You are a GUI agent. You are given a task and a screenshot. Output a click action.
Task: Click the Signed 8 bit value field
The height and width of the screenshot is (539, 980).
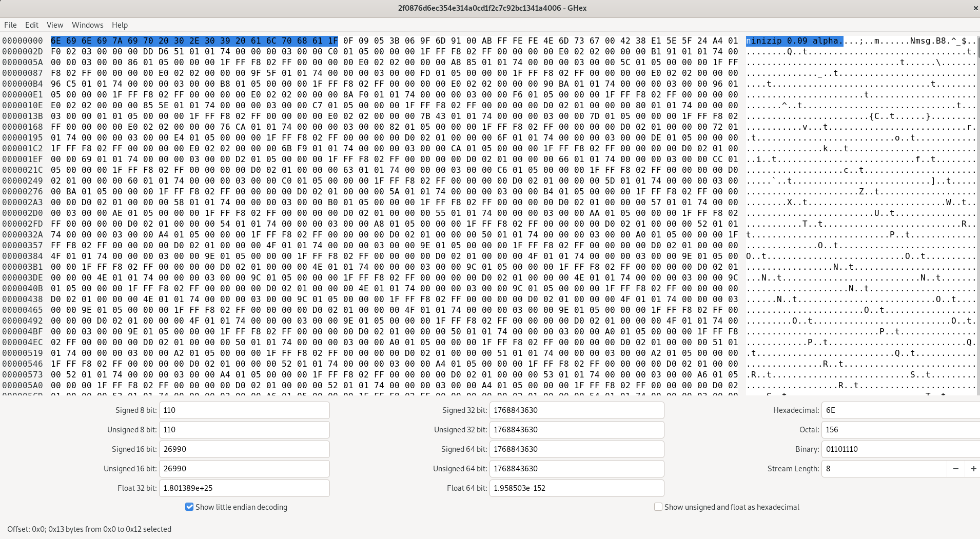[244, 410]
